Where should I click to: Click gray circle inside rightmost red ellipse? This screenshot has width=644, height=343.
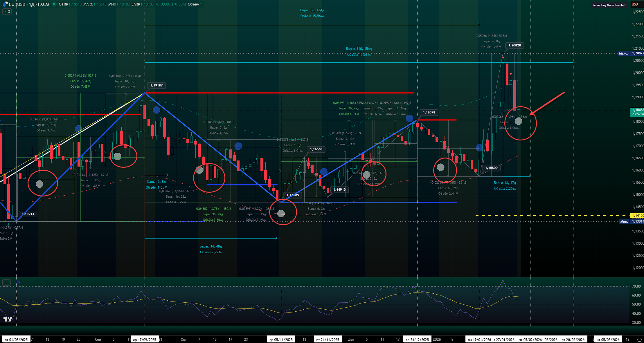pos(518,121)
